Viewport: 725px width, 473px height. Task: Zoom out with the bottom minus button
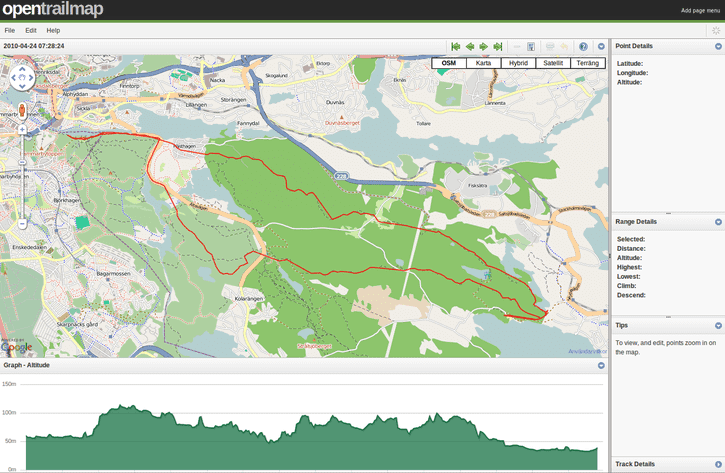click(22, 224)
